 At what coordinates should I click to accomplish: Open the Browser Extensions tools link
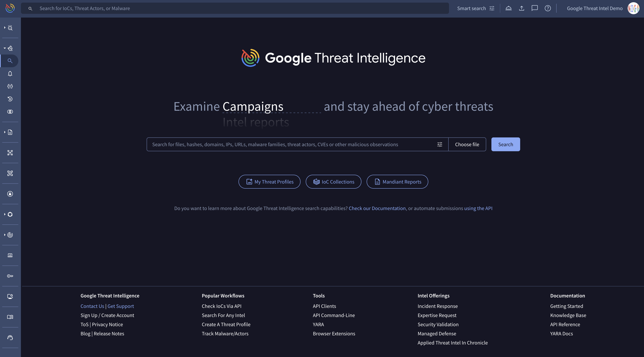pyautogui.click(x=334, y=333)
